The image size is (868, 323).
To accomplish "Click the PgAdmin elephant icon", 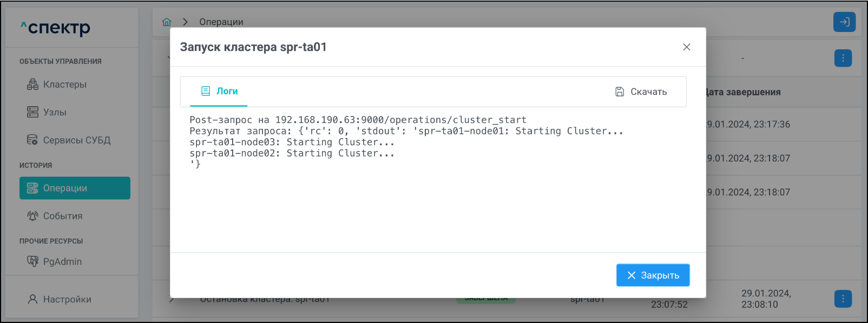I will click(33, 261).
